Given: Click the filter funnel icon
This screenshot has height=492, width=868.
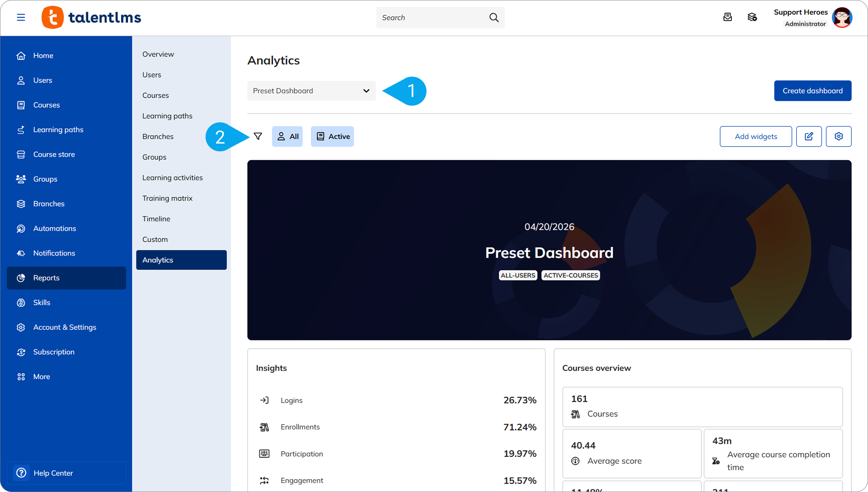Looking at the screenshot, I should 258,136.
